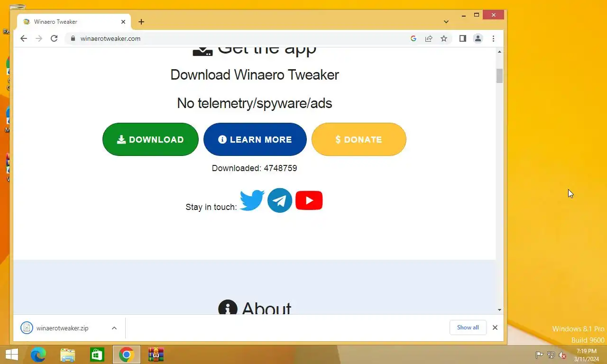This screenshot has height=364, width=607.
Task: Click Show all downloads
Action: (468, 328)
